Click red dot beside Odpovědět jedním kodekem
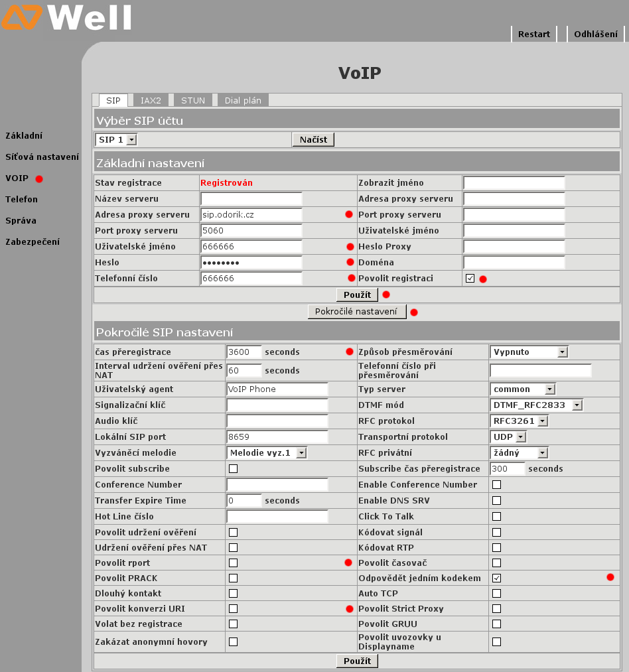 click(x=610, y=577)
